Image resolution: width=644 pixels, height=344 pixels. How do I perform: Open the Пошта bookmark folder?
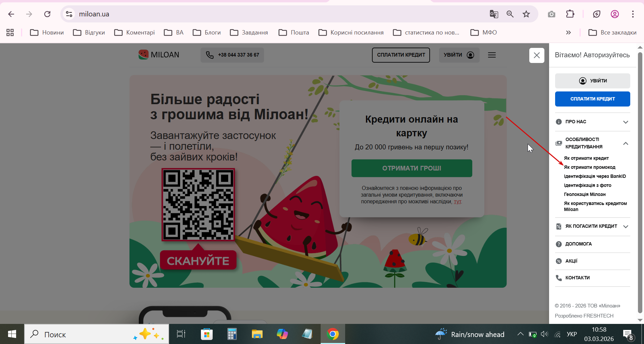pos(294,32)
